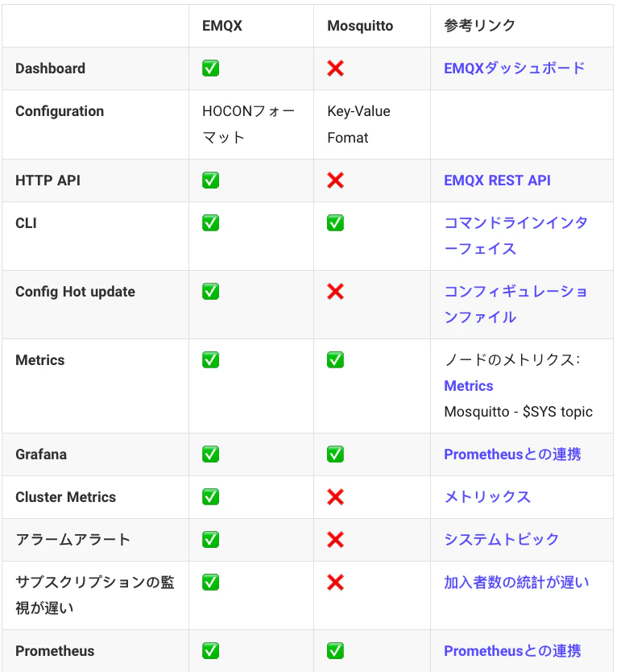Follow the メトリックス link
625x672 pixels.
(x=487, y=497)
